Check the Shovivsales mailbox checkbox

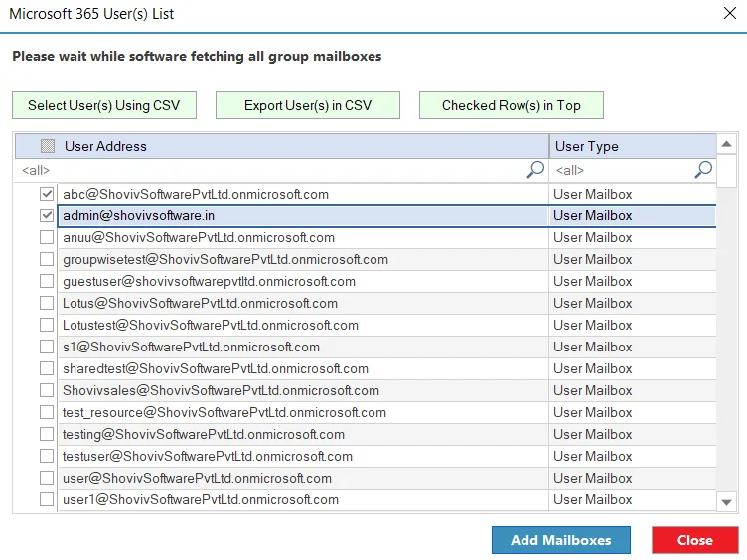(47, 390)
